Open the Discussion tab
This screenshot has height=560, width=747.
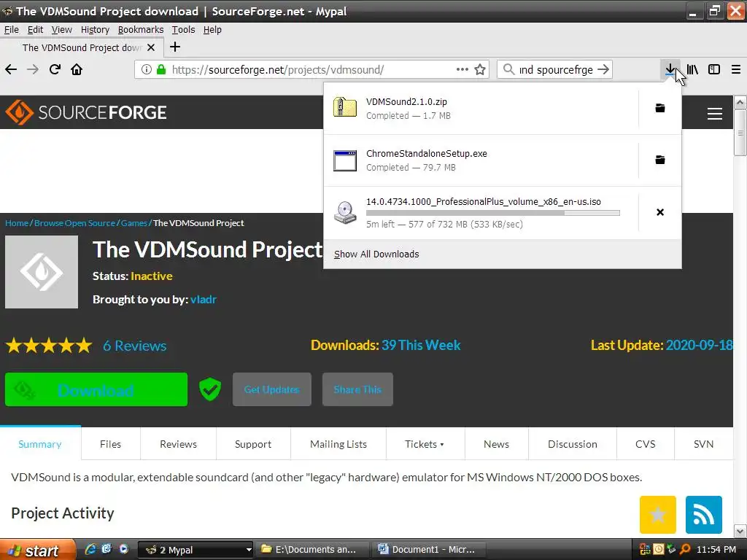pyautogui.click(x=572, y=444)
